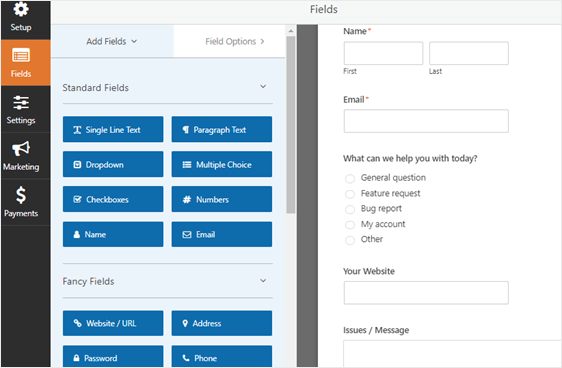The width and height of the screenshot is (562, 368).
Task: Add a Multiple Choice field
Action: click(x=222, y=164)
